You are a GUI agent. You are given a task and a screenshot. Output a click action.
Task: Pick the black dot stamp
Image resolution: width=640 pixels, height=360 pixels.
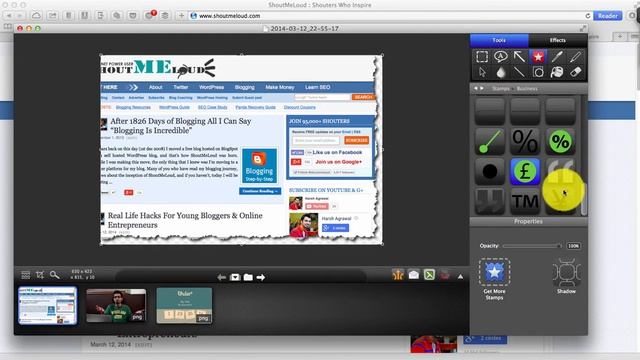(x=490, y=171)
